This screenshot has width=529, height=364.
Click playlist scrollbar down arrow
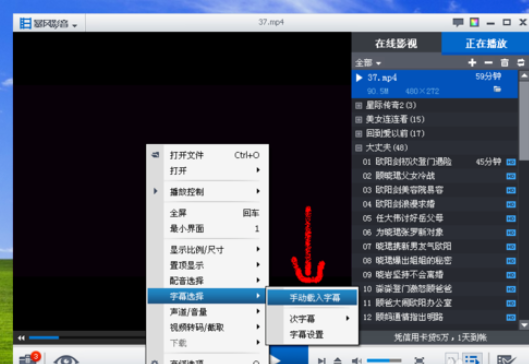pos(524,325)
